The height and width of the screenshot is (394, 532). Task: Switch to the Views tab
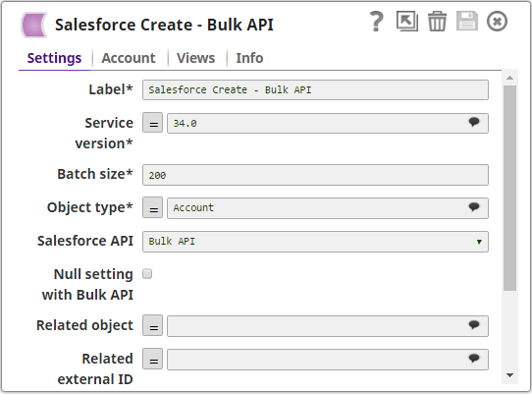coord(195,58)
